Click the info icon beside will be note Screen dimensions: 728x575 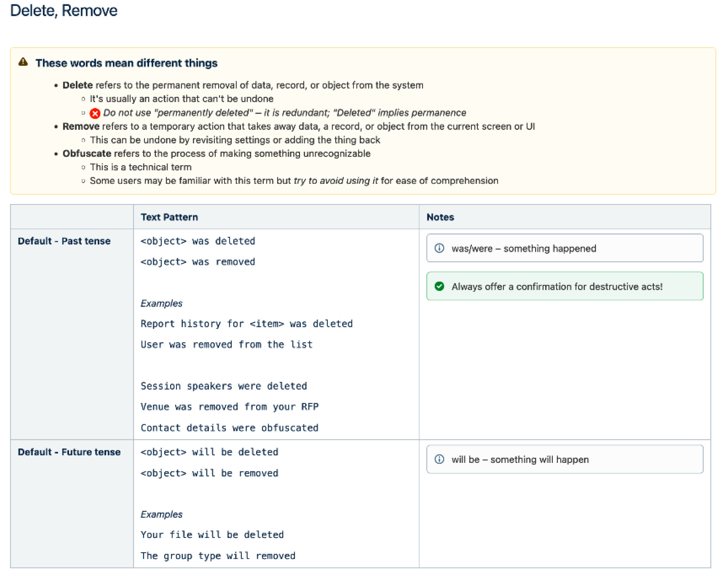pos(439,459)
